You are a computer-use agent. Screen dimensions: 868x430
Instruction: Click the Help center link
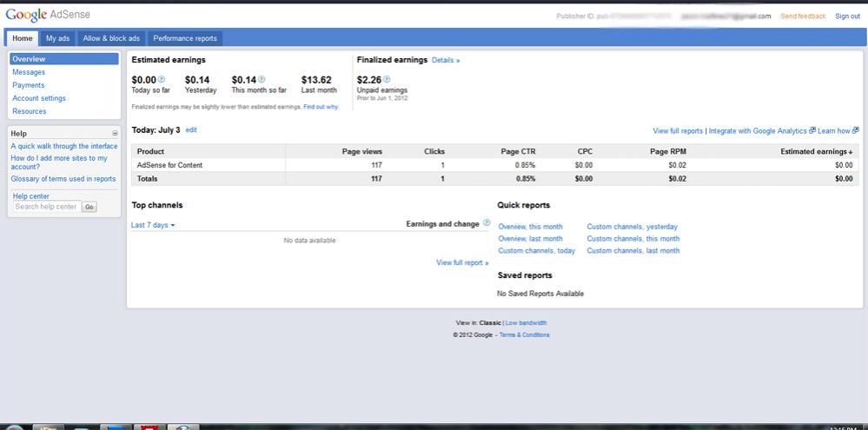pyautogui.click(x=31, y=196)
